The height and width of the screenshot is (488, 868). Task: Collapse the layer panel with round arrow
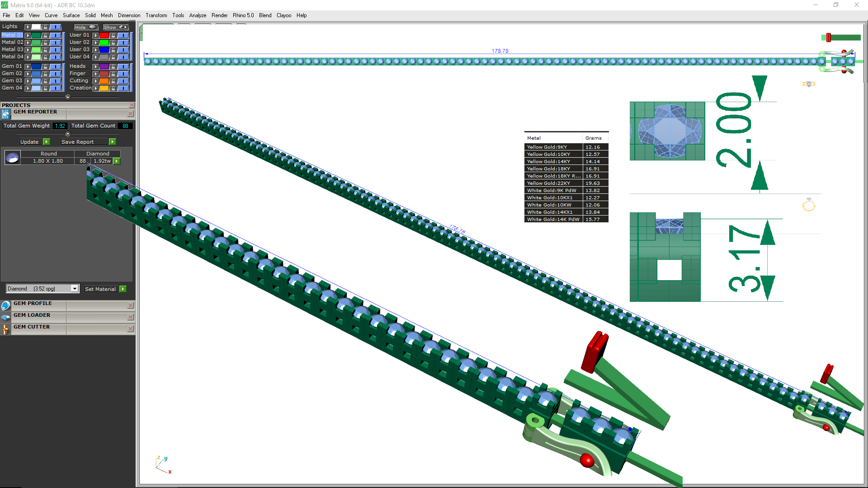tap(68, 97)
